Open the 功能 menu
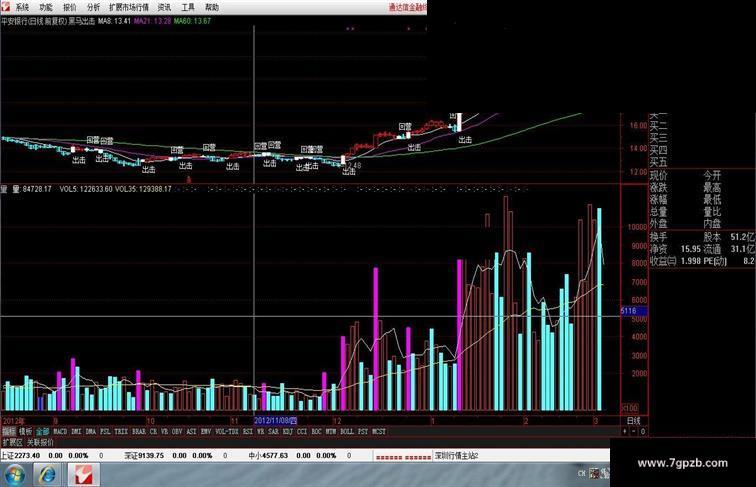Screen dimensions: 756x487 click(46, 7)
